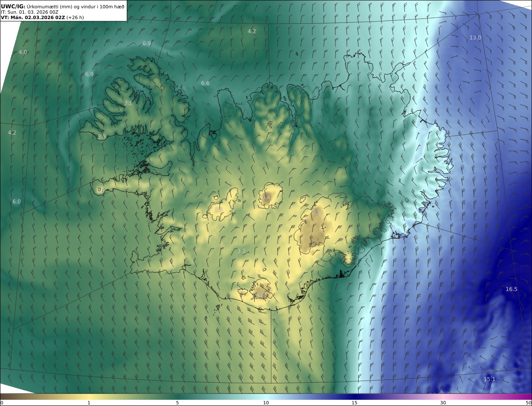This screenshot has height=406, width=532.
Task: Click the map value label '6.0'
Action: [16, 202]
